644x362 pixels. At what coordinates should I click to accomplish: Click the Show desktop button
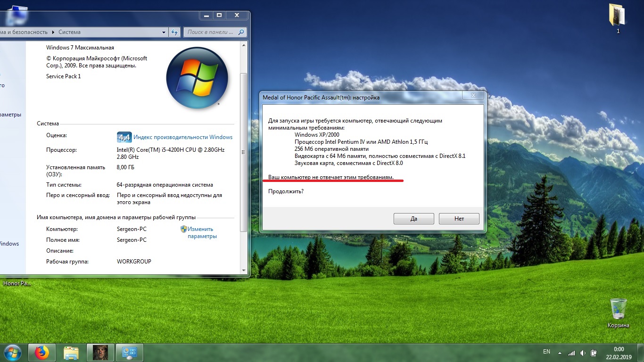pyautogui.click(x=641, y=353)
